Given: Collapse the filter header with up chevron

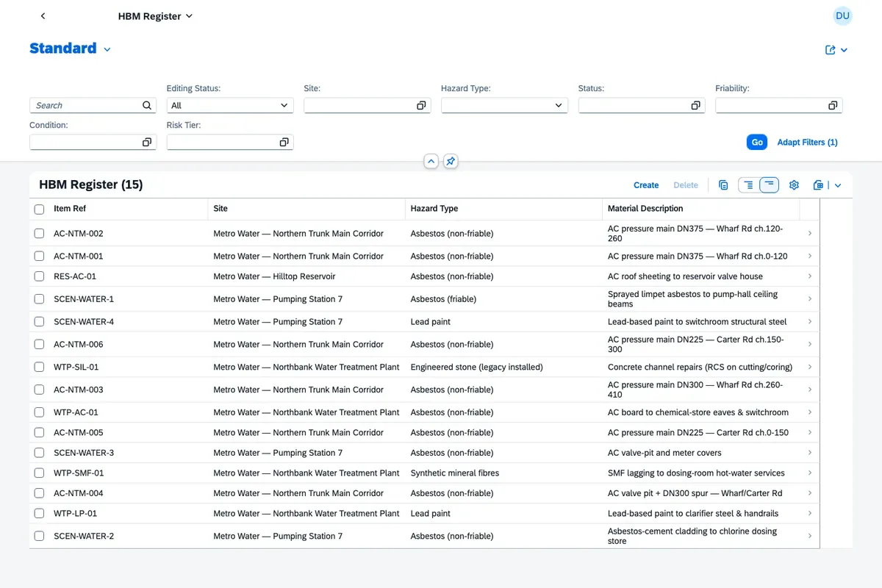Looking at the screenshot, I should 431,161.
